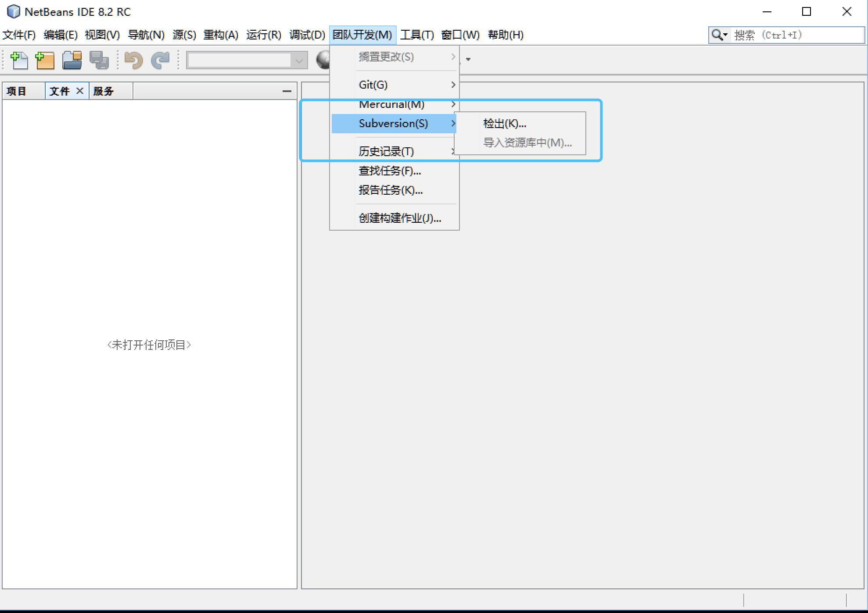Close the 团队开发(M) menu

pos(362,35)
